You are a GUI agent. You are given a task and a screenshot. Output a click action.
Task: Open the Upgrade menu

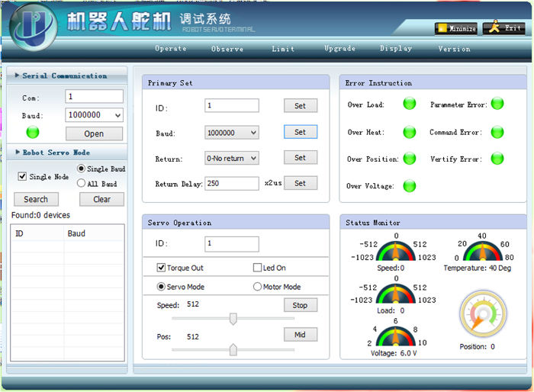click(339, 49)
